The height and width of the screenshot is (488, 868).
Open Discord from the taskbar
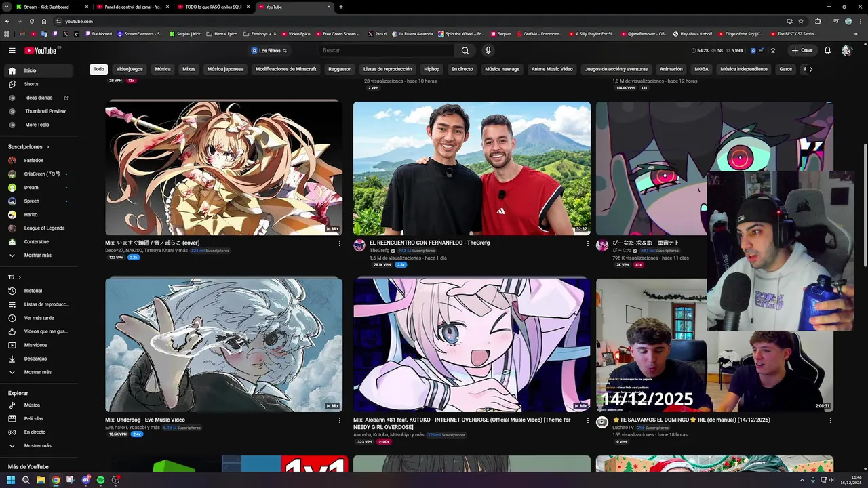tap(85, 480)
